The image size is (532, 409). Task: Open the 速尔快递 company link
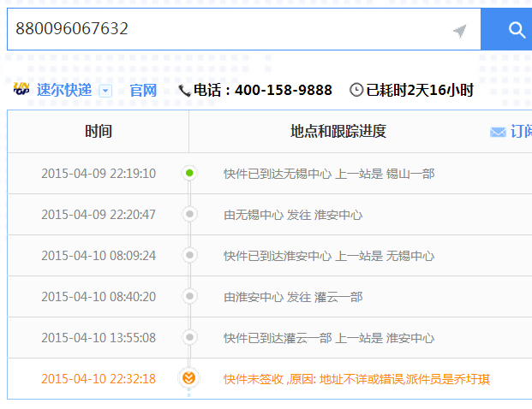(x=64, y=90)
